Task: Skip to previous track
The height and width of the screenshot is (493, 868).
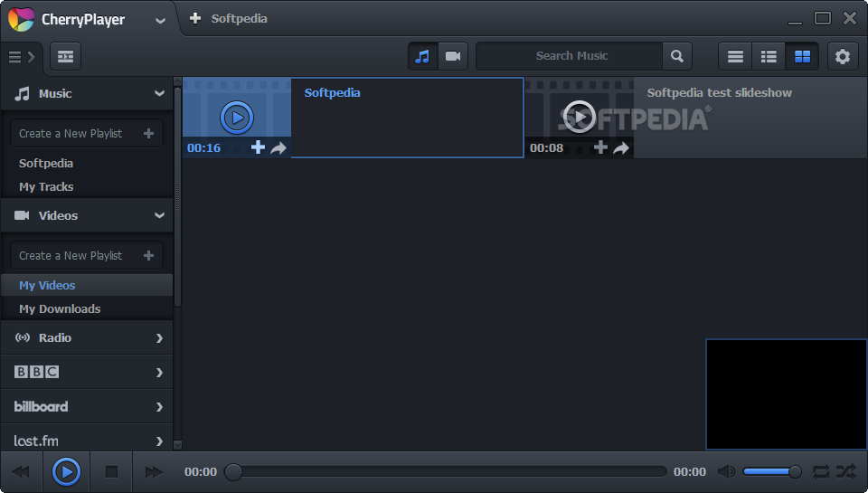Action: pos(21,472)
